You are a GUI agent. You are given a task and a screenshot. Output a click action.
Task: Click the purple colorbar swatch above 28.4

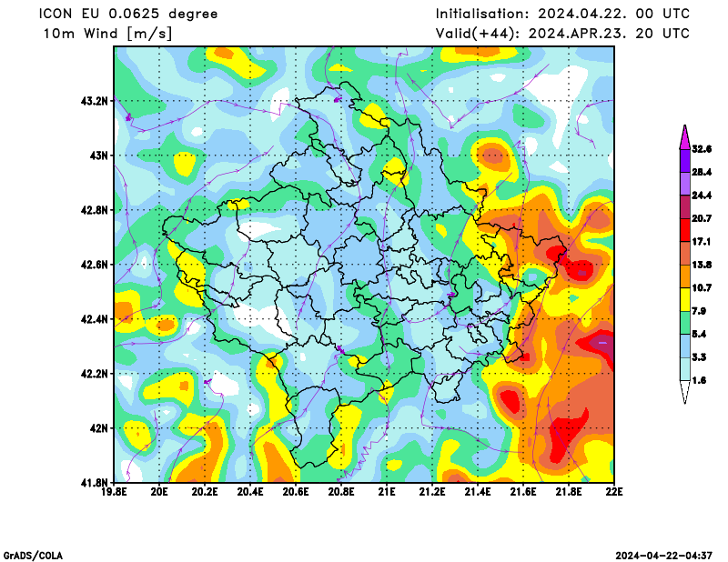point(685,161)
